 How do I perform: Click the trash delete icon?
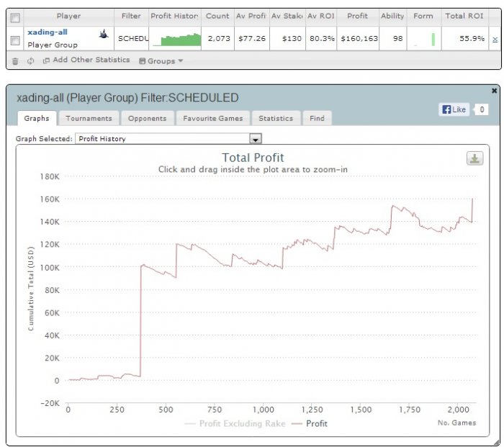coord(15,61)
